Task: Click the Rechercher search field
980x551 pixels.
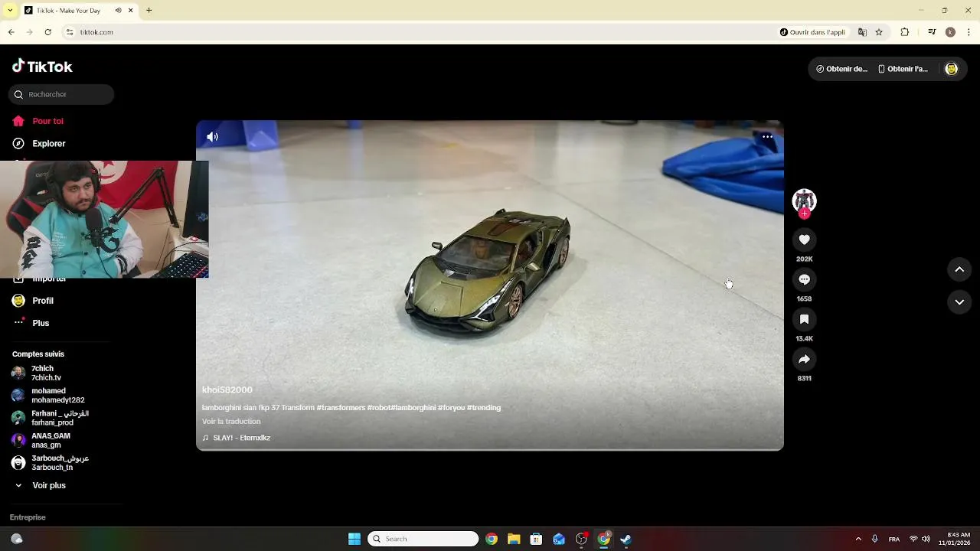Action: (61, 94)
